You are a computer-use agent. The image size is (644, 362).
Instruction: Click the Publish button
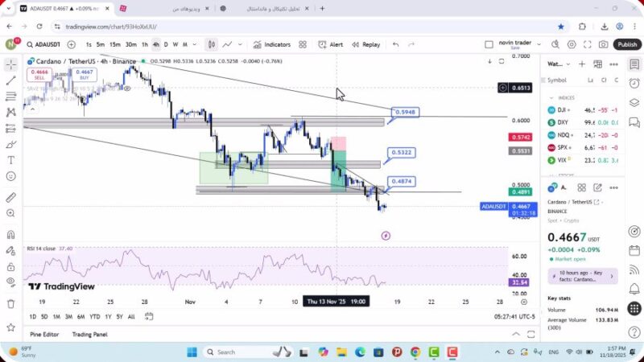(626, 44)
